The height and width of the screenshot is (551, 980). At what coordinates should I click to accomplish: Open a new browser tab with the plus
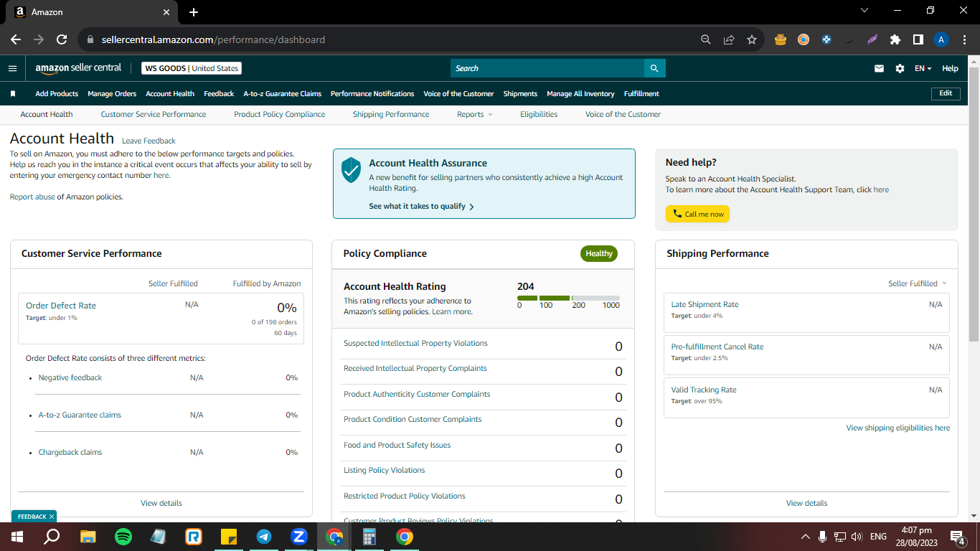click(x=194, y=12)
